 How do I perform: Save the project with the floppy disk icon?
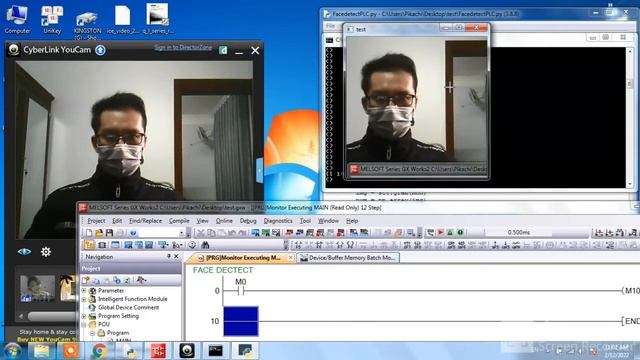(x=109, y=233)
